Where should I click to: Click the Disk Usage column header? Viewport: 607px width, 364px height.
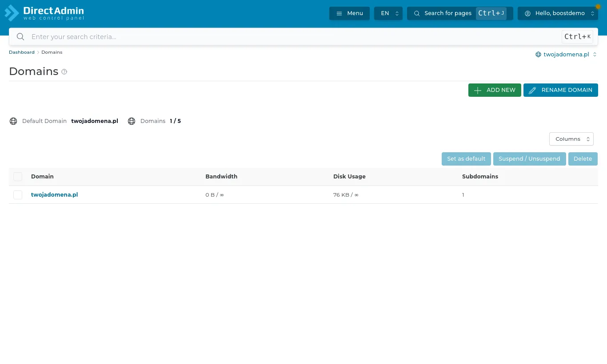(x=349, y=177)
